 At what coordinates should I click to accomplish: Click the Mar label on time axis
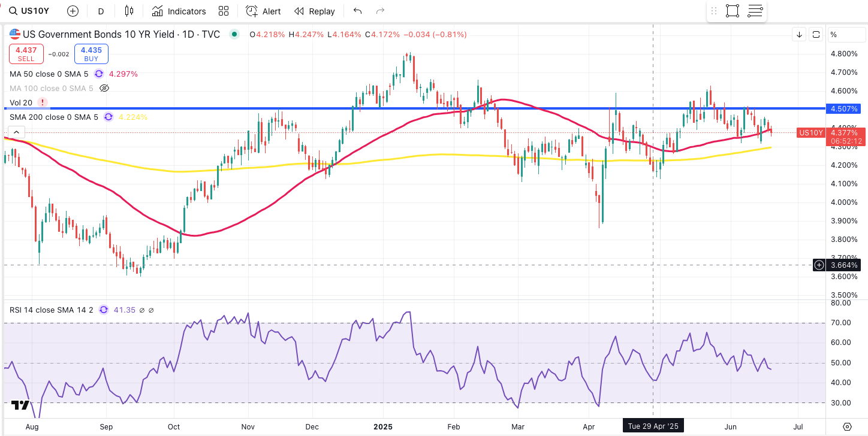518,427
